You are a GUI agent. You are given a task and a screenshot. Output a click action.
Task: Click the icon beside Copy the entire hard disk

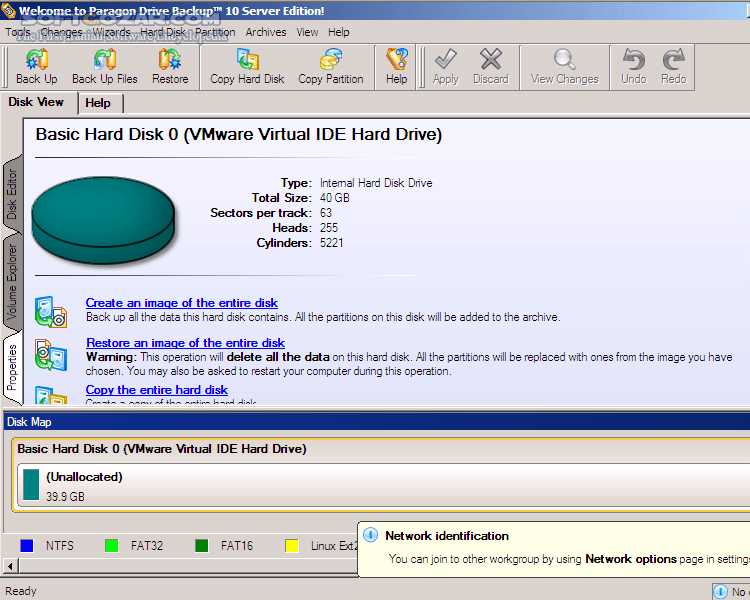click(51, 395)
